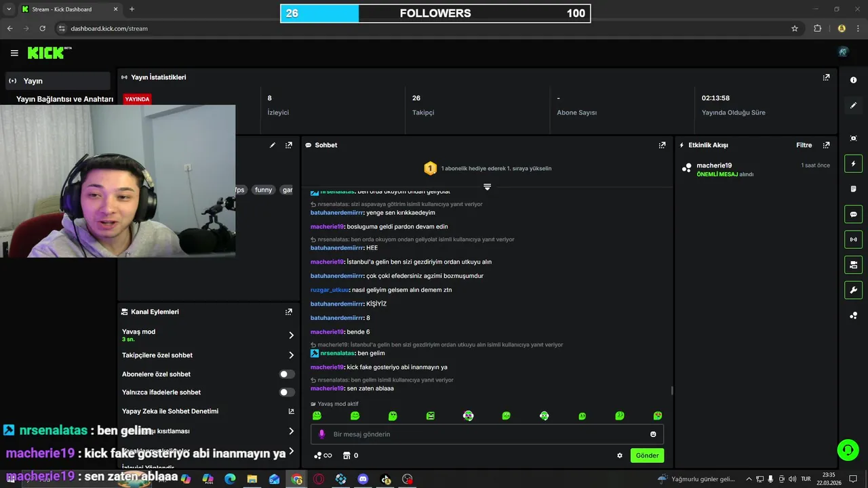Open the info icon in the right sidebar
This screenshot has width=868, height=488.
tap(853, 80)
